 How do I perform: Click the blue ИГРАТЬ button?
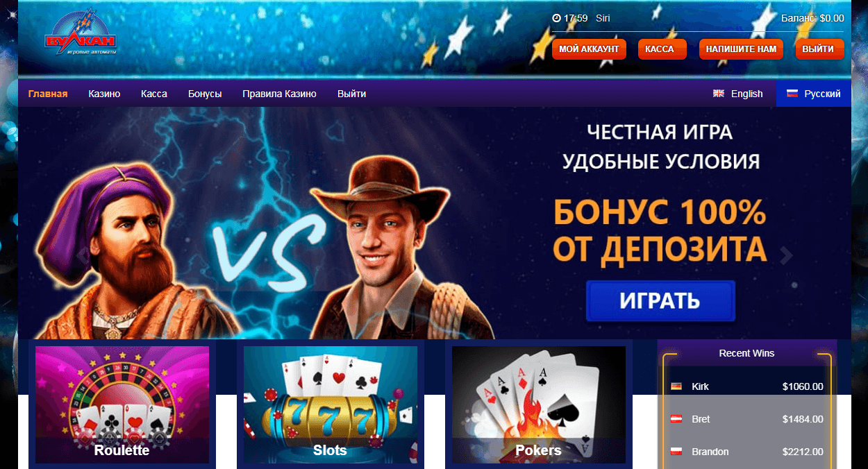pyautogui.click(x=660, y=301)
